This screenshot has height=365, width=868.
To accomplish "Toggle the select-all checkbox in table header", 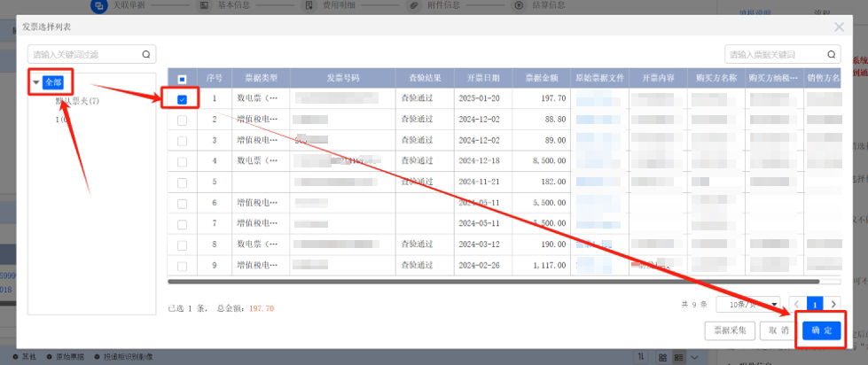I will [x=182, y=78].
